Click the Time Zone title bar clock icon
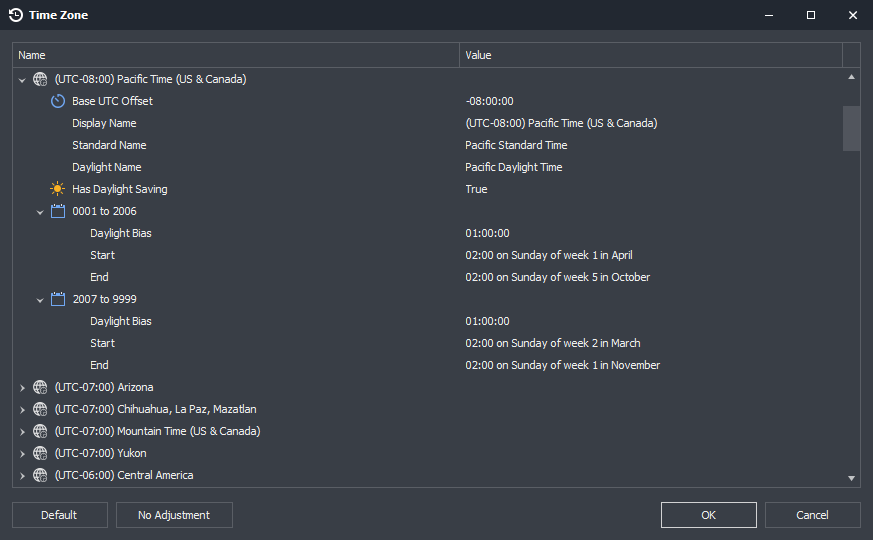The height and width of the screenshot is (540, 873). point(16,15)
